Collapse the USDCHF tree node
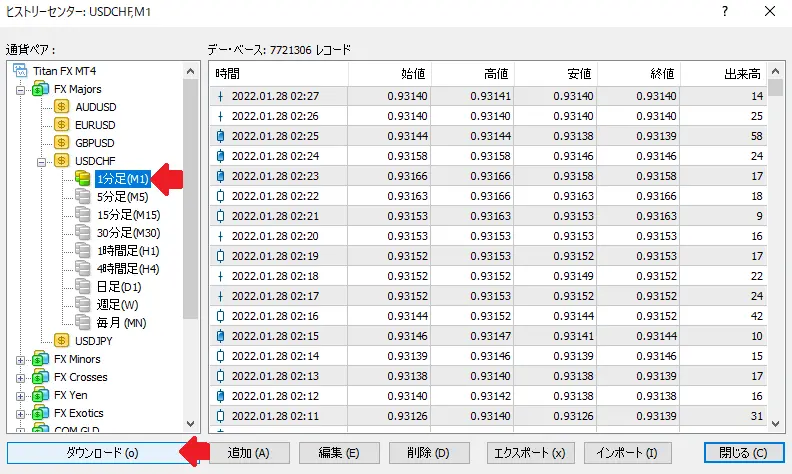792x474 pixels. click(43, 161)
